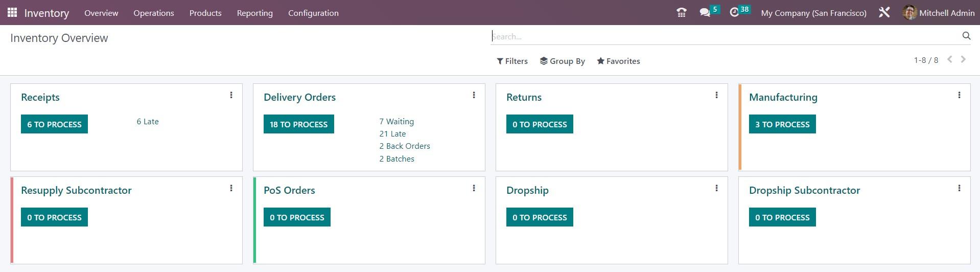Click the search magnifier icon

click(966, 36)
